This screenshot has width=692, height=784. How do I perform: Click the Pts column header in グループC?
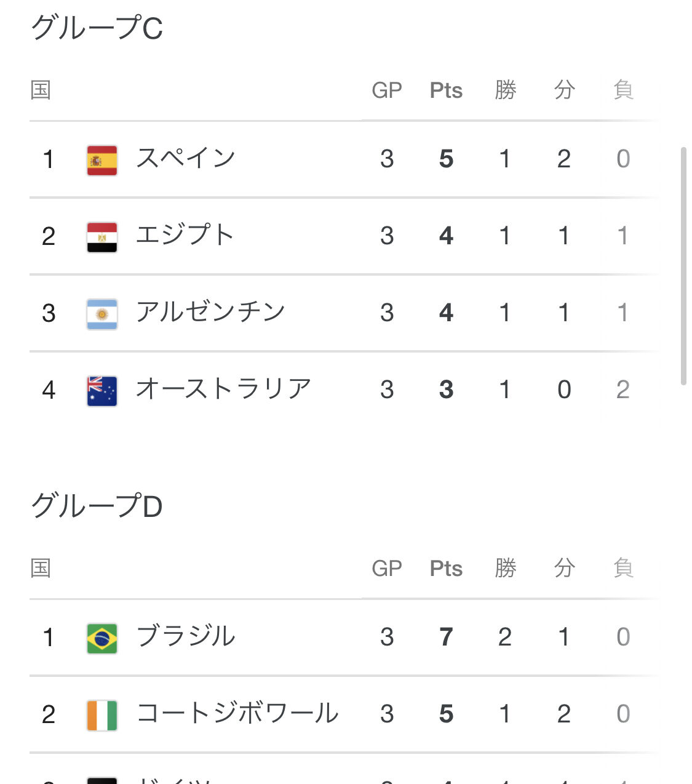[x=446, y=90]
